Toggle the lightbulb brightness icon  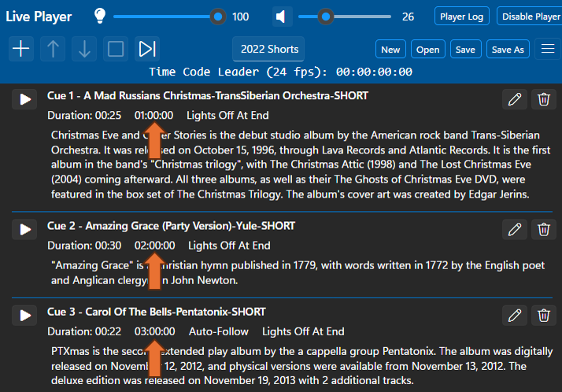coord(100,16)
